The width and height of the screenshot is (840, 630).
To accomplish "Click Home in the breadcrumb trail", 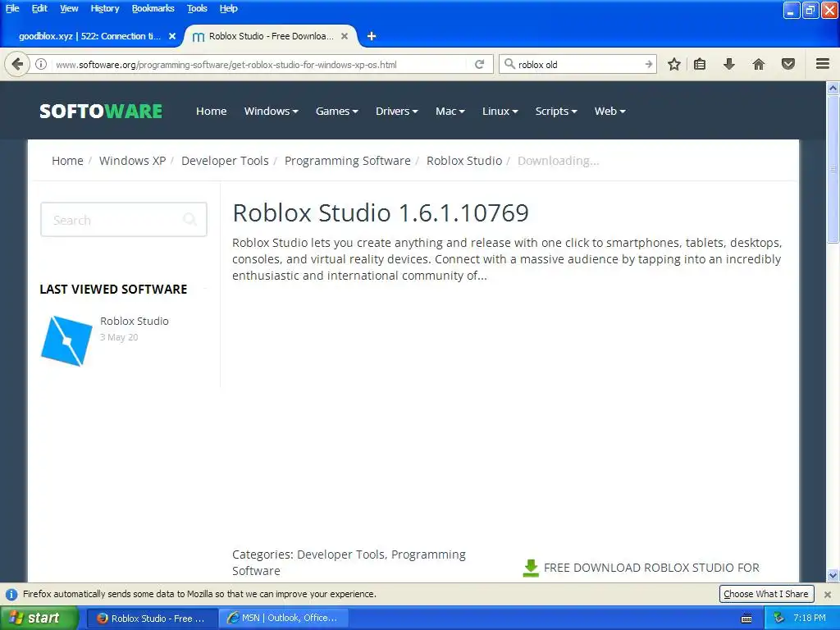I will pyautogui.click(x=67, y=161).
